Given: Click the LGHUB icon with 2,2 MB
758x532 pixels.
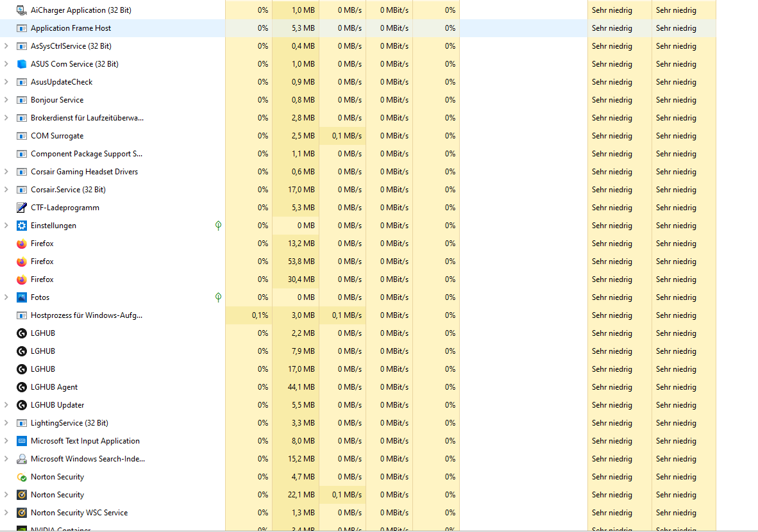Looking at the screenshot, I should (21, 333).
